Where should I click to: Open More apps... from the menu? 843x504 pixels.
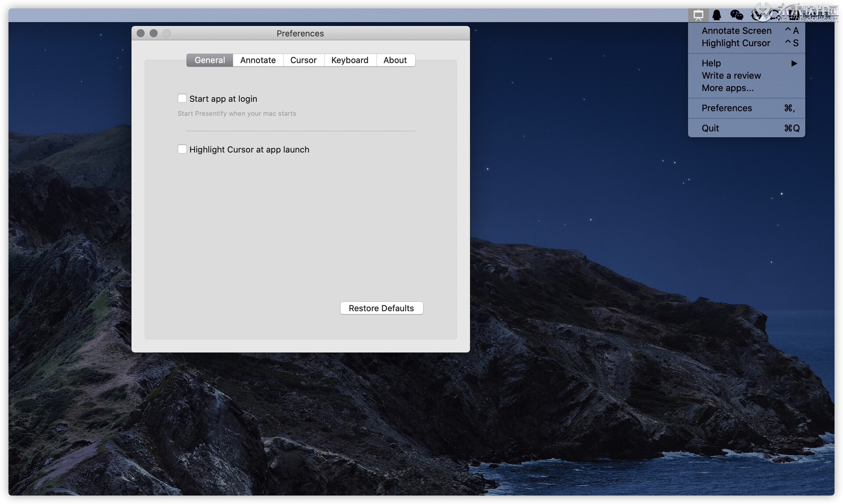tap(728, 88)
